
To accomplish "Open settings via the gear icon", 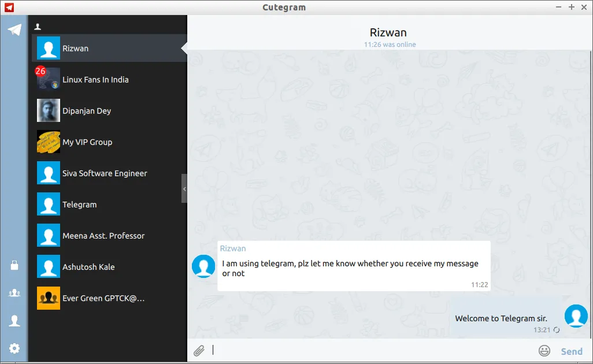I will point(14,348).
